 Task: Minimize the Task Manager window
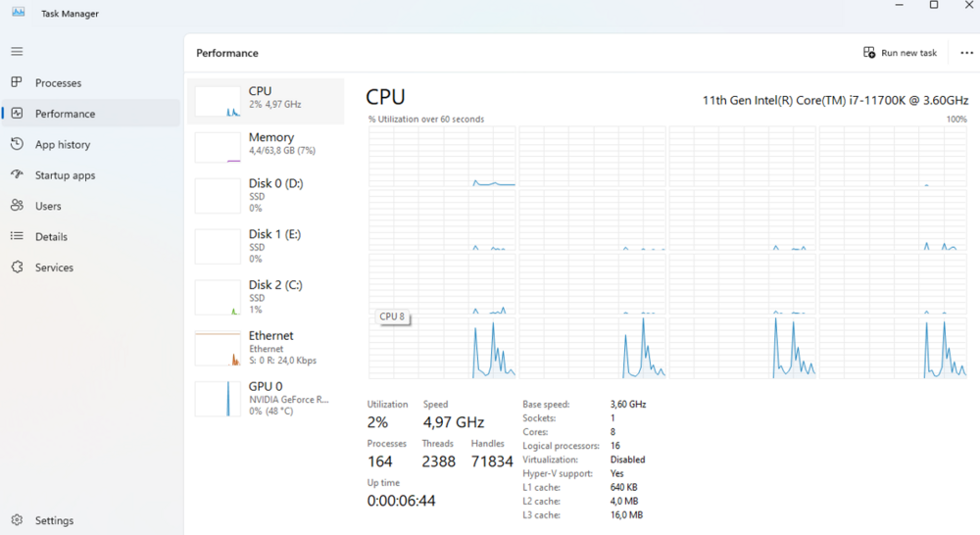coord(899,5)
